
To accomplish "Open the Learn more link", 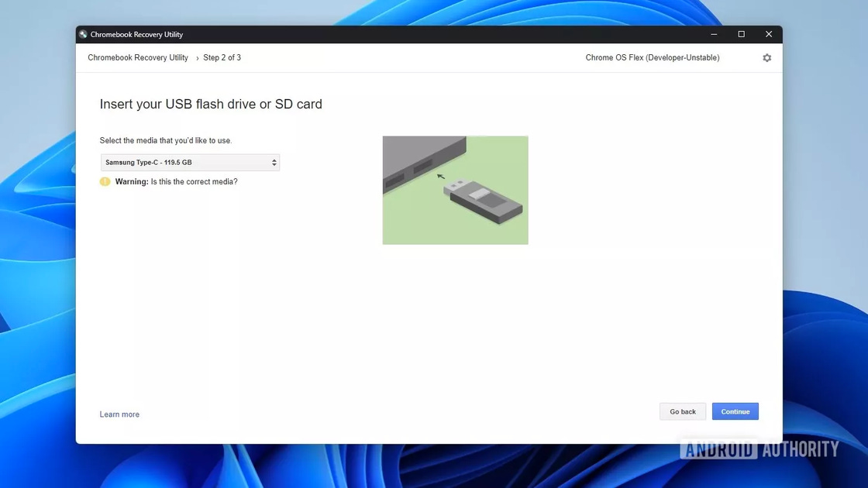I will pyautogui.click(x=119, y=414).
